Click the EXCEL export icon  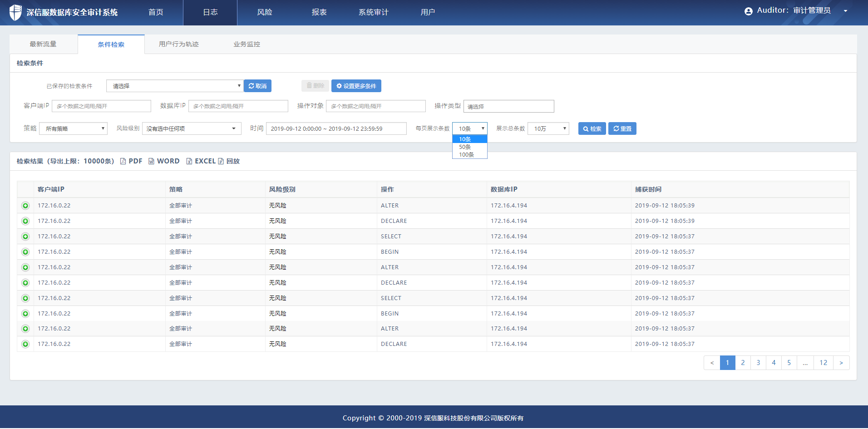point(189,162)
